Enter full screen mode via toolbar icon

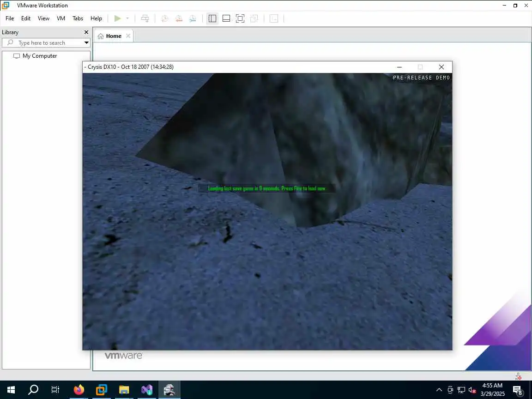click(x=240, y=18)
